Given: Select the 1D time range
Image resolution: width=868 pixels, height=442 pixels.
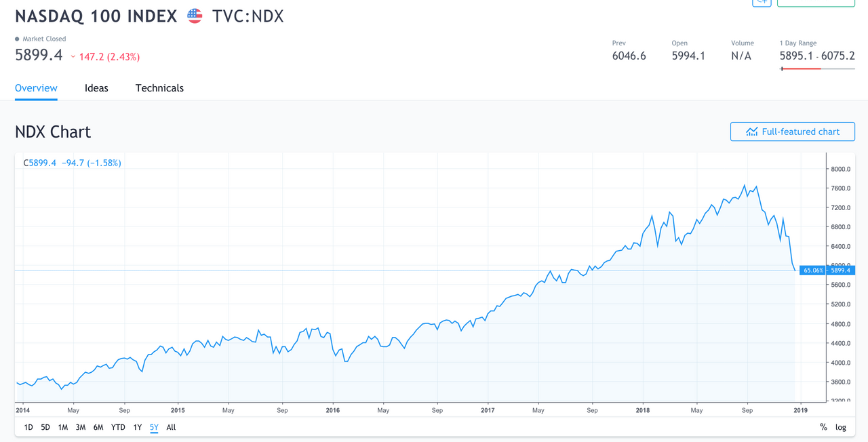Looking at the screenshot, I should [x=28, y=427].
